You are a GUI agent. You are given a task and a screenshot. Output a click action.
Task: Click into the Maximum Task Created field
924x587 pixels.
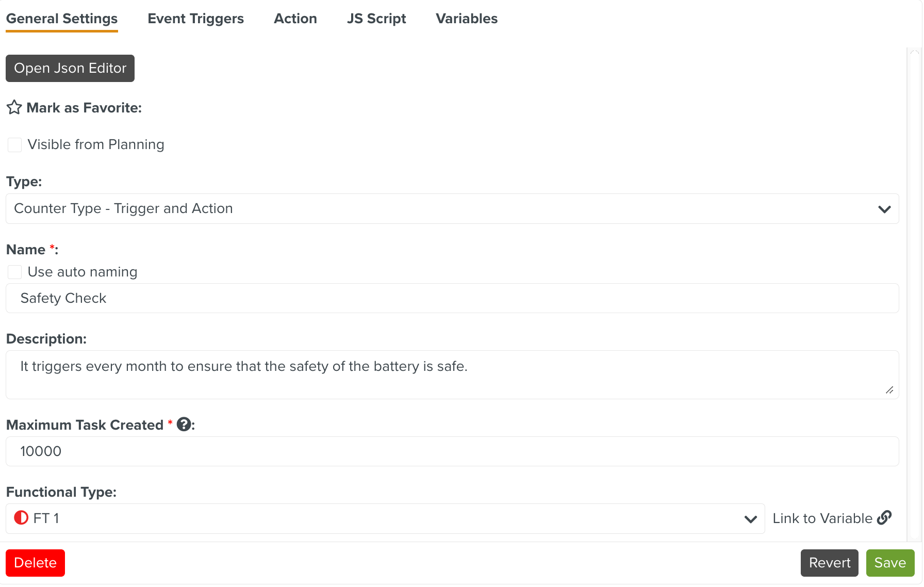click(x=452, y=451)
